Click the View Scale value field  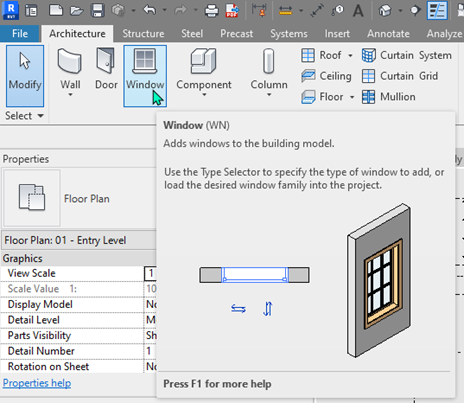coord(150,273)
